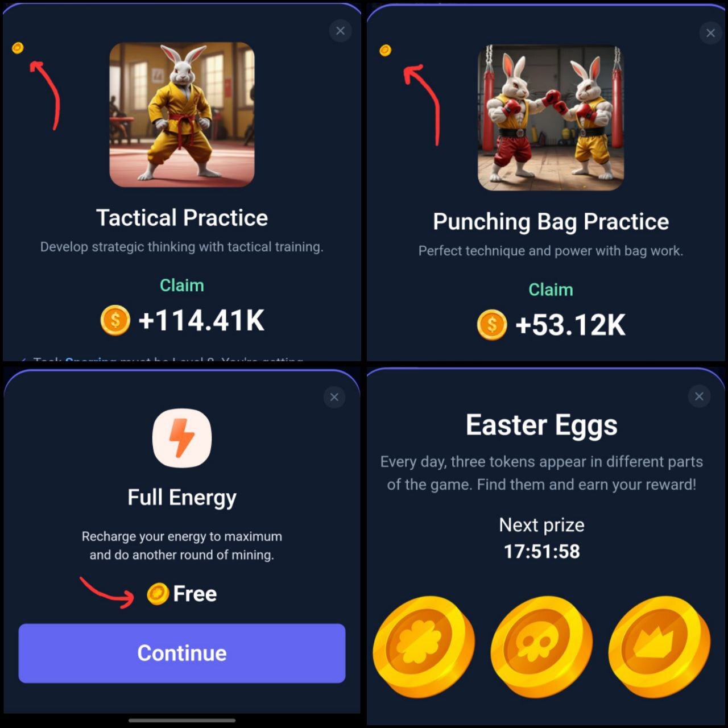The image size is (728, 728).
Task: Tap the Next prize countdown timer
Action: pyautogui.click(x=541, y=551)
